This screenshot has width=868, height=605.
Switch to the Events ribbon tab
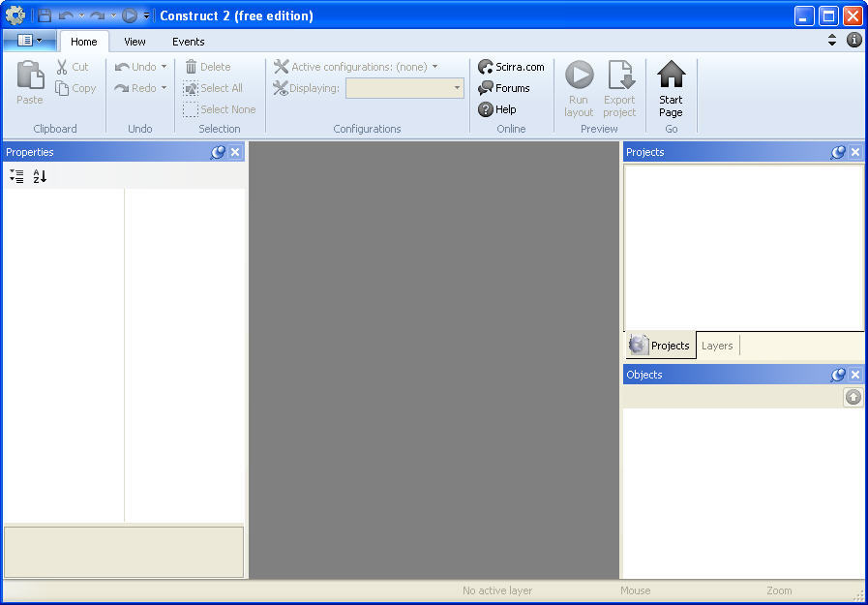pos(189,42)
